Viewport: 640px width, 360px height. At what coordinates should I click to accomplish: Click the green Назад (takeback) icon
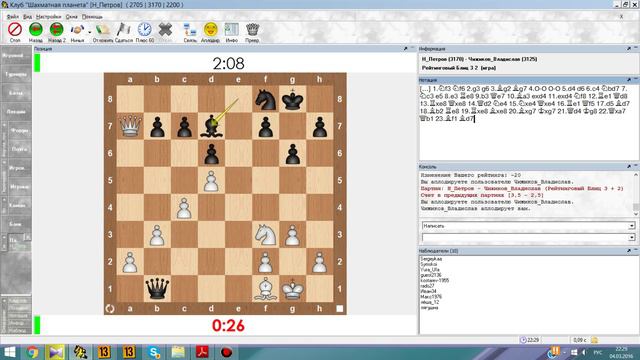[36, 29]
